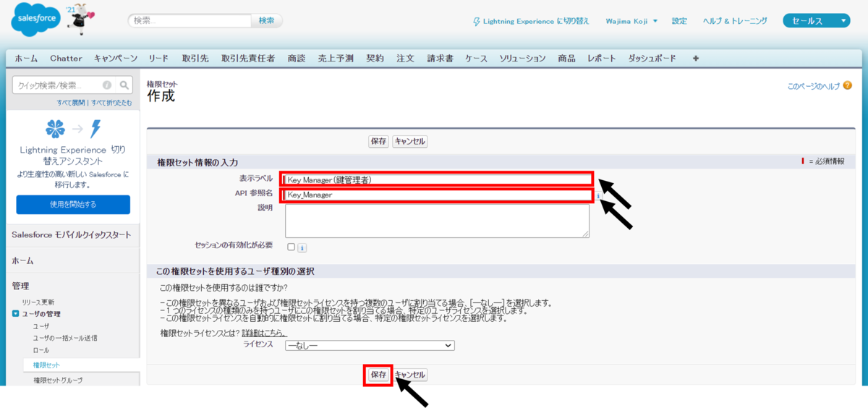
Task: Focus the 説明 text area
Action: pos(437,221)
